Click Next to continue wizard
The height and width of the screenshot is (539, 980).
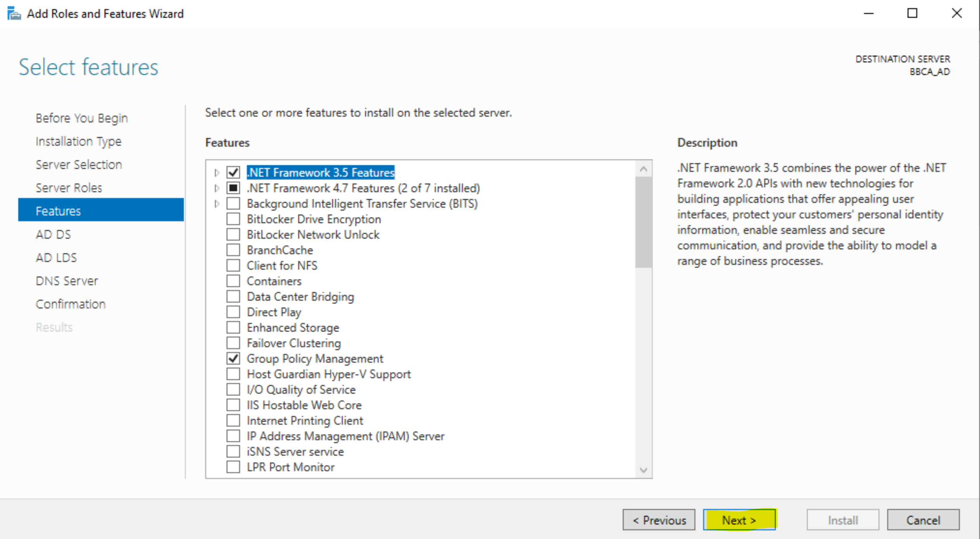pyautogui.click(x=739, y=520)
